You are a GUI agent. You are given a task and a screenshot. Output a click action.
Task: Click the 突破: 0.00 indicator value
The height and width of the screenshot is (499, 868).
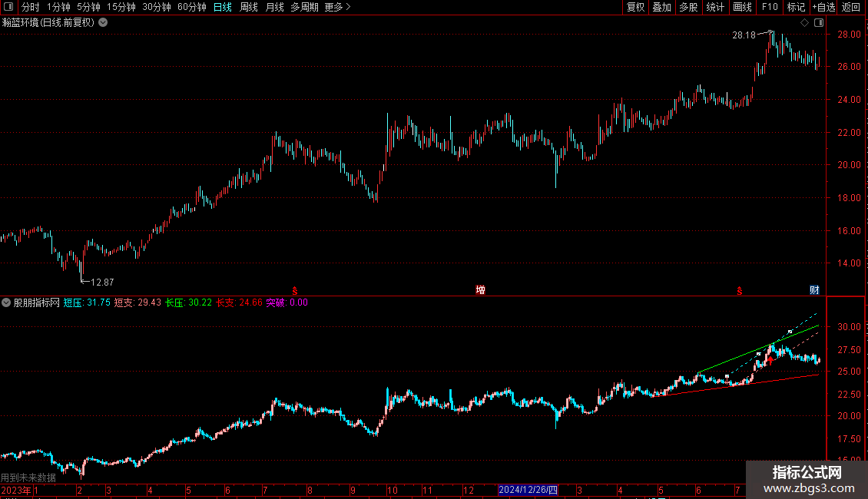tap(287, 302)
